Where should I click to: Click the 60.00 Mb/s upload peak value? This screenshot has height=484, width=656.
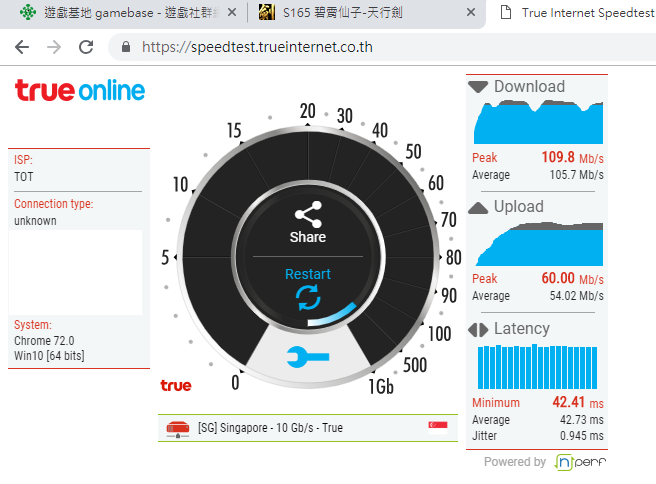coord(572,278)
